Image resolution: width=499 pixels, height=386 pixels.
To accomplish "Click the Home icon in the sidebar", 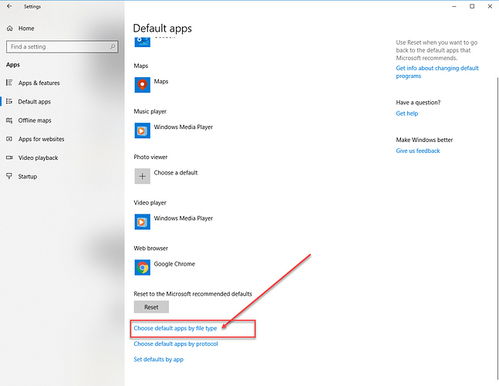I will point(10,28).
